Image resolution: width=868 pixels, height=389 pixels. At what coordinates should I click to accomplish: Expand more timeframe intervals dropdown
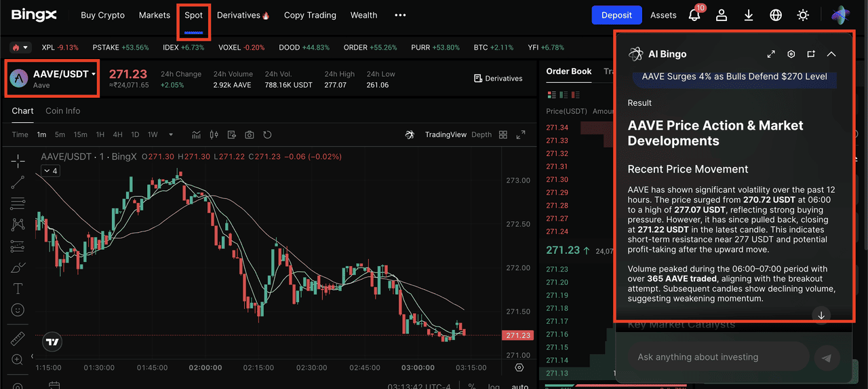[170, 134]
